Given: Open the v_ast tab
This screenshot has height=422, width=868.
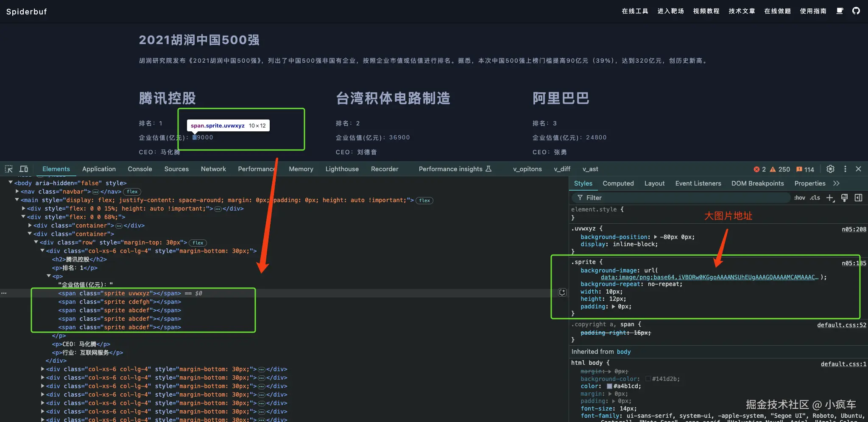Looking at the screenshot, I should (x=590, y=169).
